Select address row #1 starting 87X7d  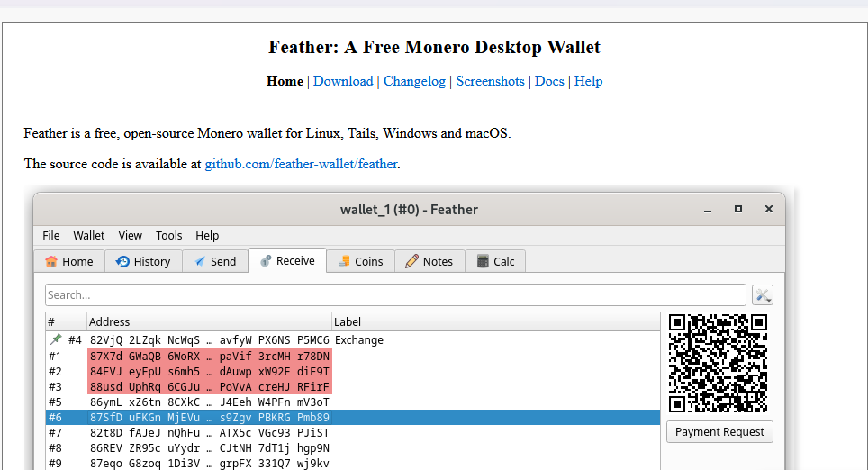(x=353, y=356)
